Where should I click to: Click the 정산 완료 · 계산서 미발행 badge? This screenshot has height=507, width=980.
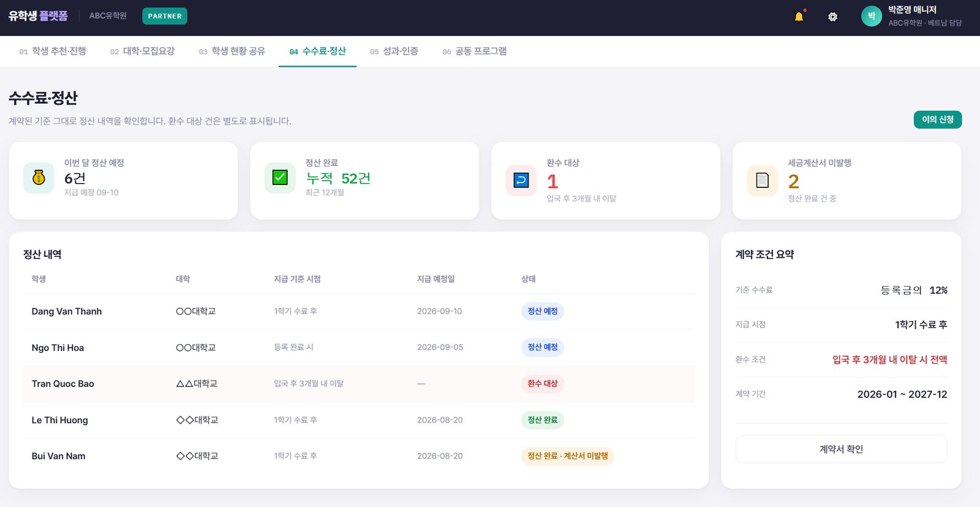pyautogui.click(x=568, y=456)
